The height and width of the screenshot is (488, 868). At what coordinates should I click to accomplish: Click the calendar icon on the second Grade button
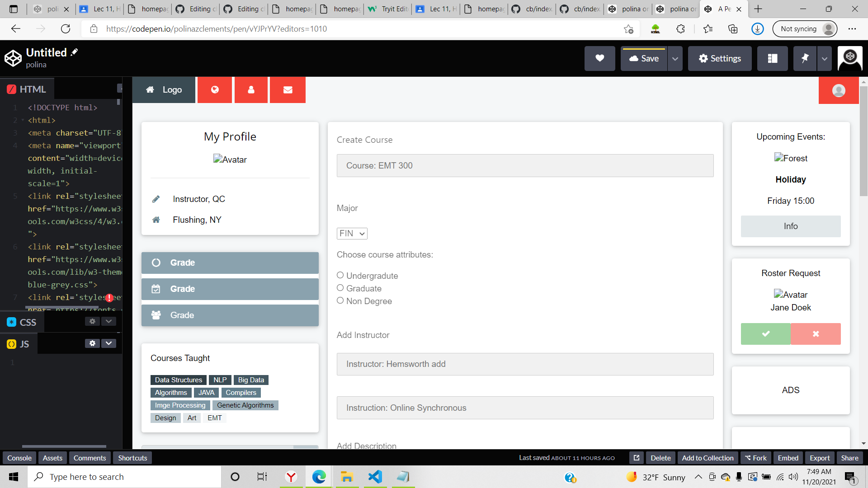pos(156,289)
